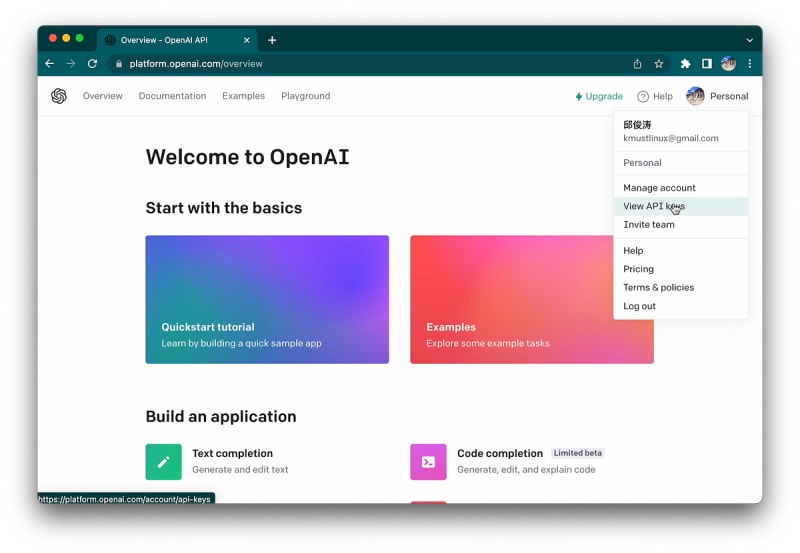Expand the tab search chevron

749,40
